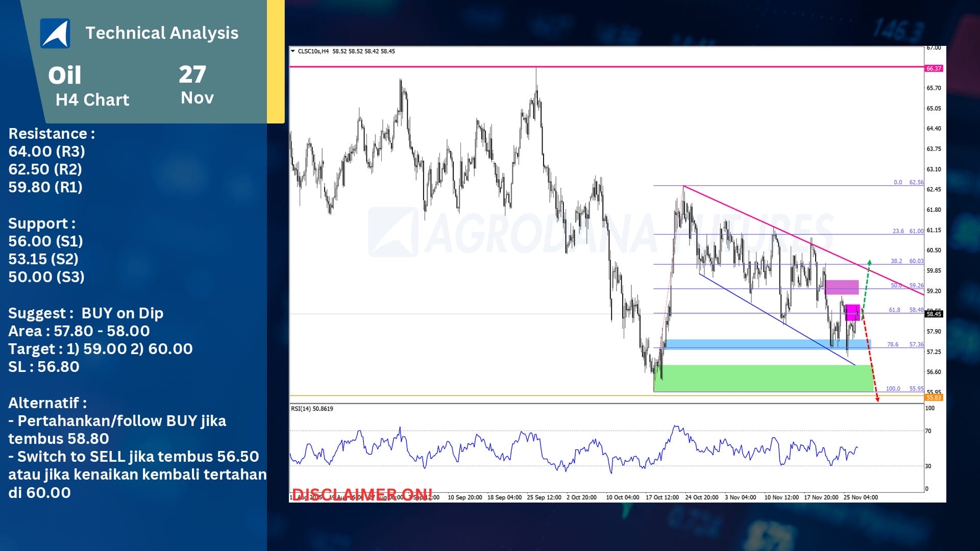Click the black 58.45 current price tag

(x=934, y=314)
